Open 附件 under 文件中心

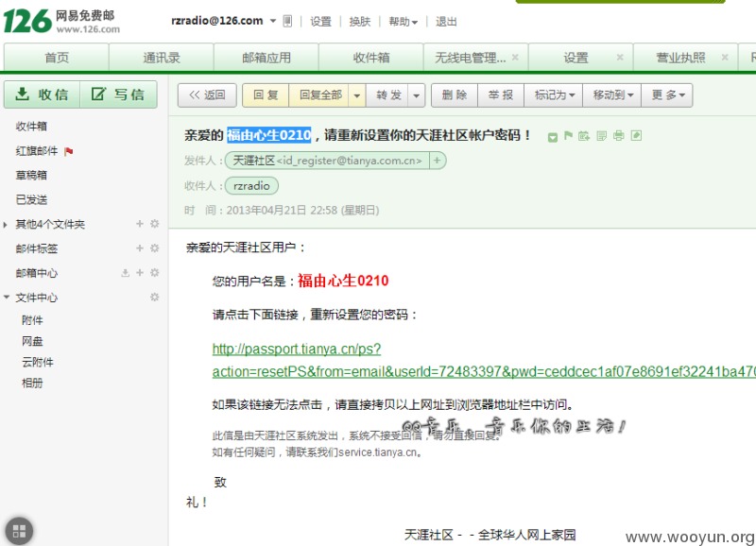click(x=32, y=320)
